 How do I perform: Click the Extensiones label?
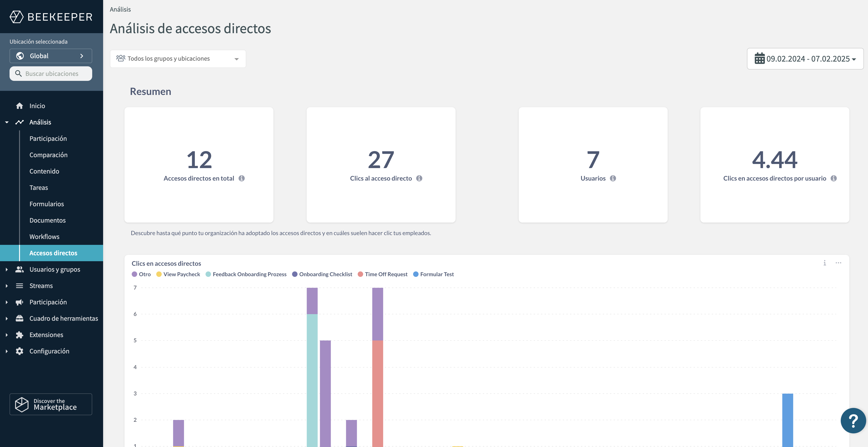click(x=46, y=335)
